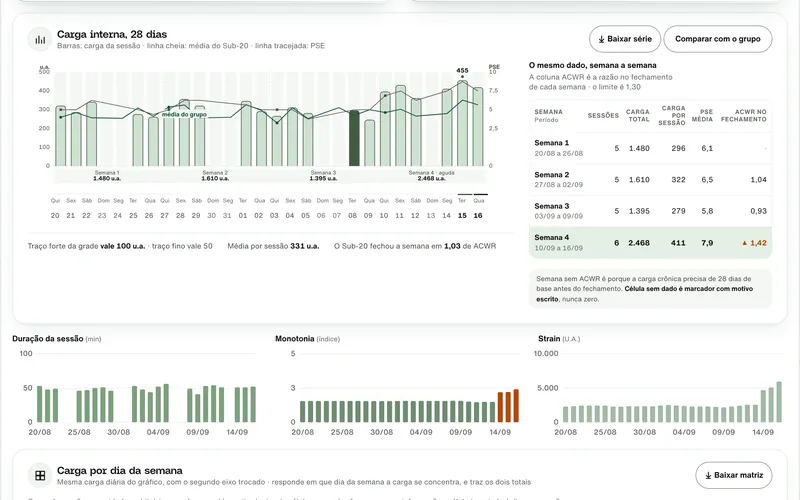
Task: Click the ACWR NO FECHAMENTO column header
Action: [x=743, y=115]
